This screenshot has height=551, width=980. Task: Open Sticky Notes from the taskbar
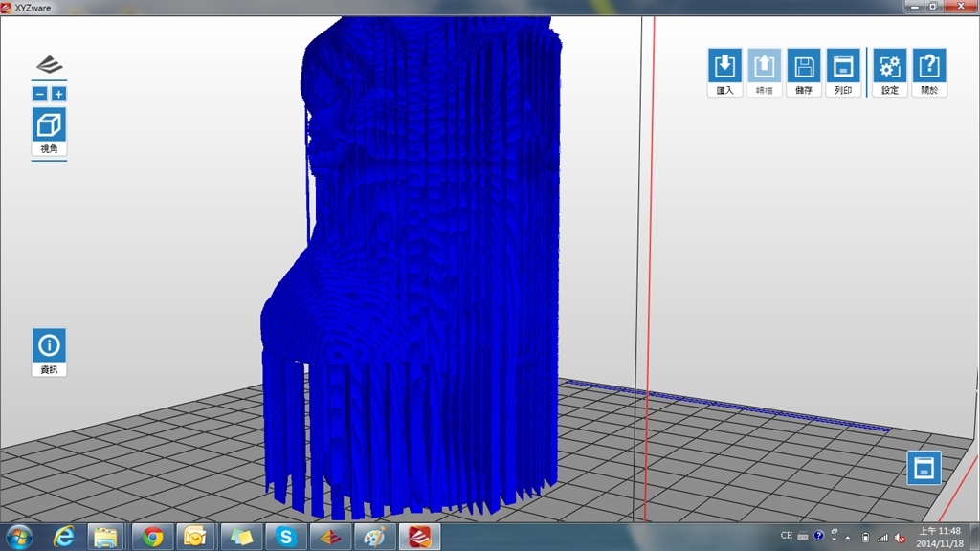(240, 538)
